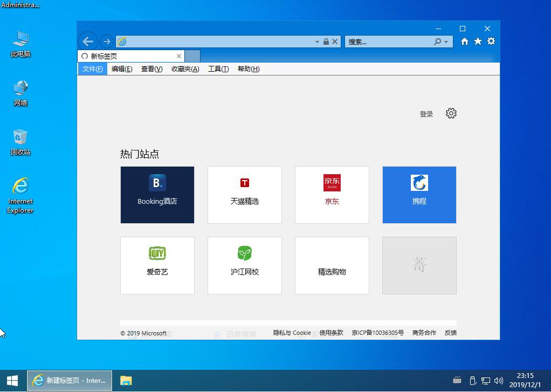
Task: Click the 使用条款 link
Action: click(x=332, y=333)
